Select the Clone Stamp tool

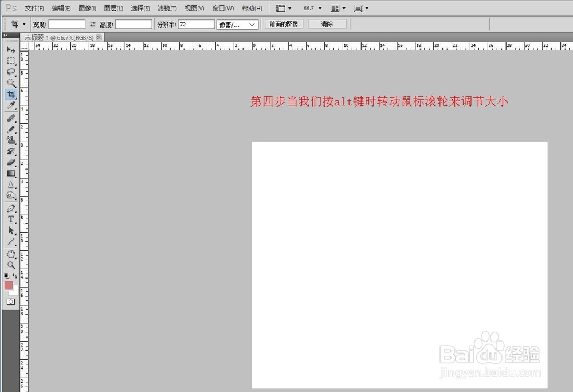(x=11, y=140)
